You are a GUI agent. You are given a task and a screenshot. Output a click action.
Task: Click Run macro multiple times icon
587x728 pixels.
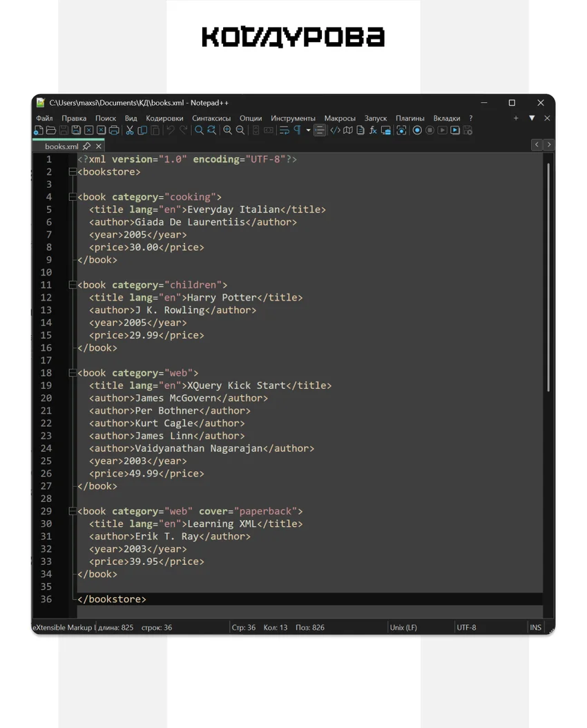455,131
